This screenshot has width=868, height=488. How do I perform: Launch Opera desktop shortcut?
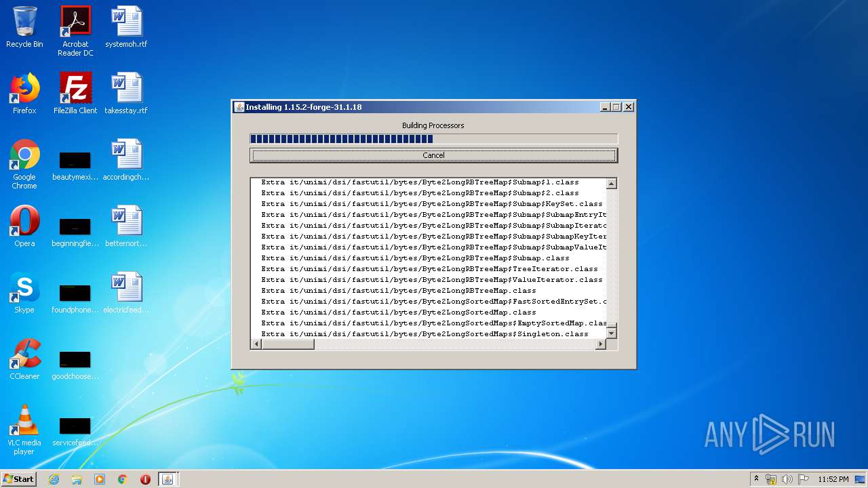point(24,226)
